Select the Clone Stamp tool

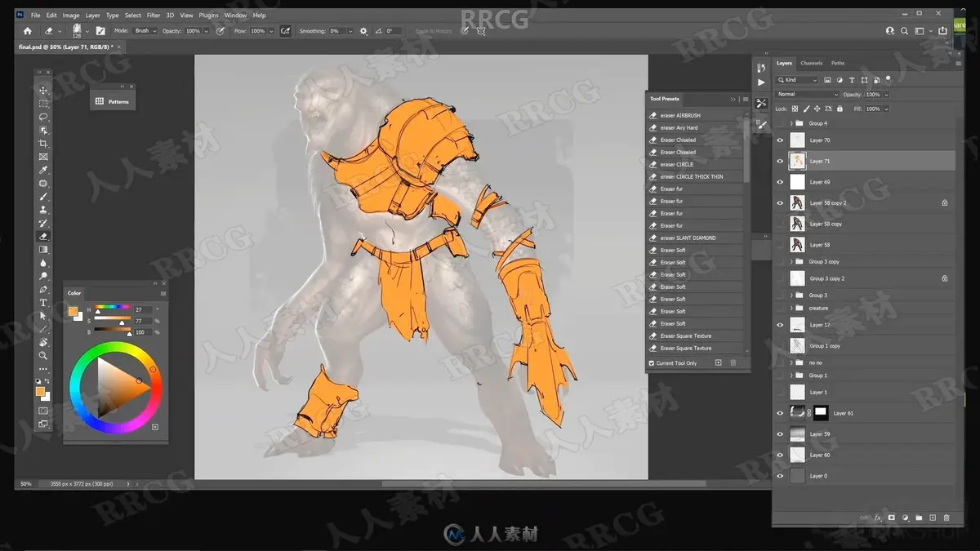click(43, 210)
